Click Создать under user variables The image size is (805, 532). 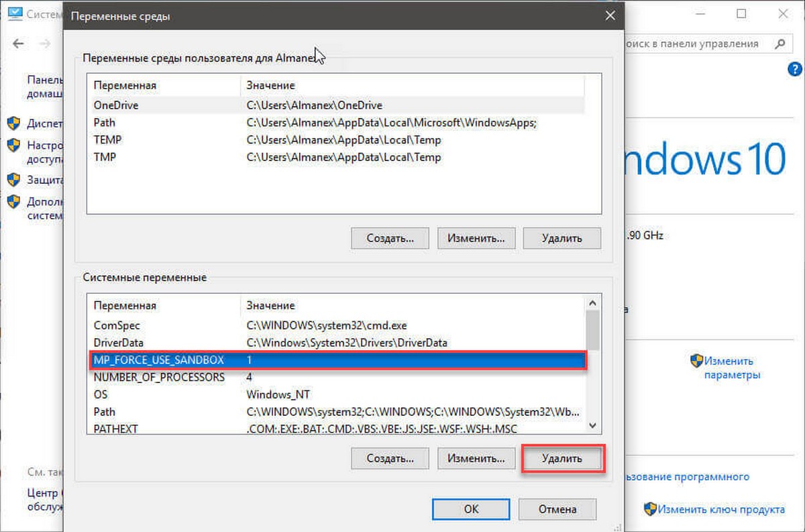[390, 237]
